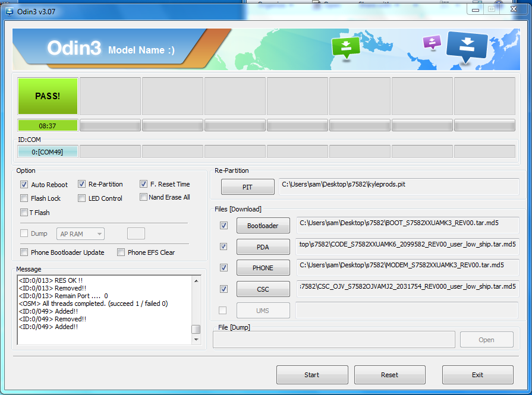
Task: Click the Message log scroll up arrow
Action: coord(196,281)
